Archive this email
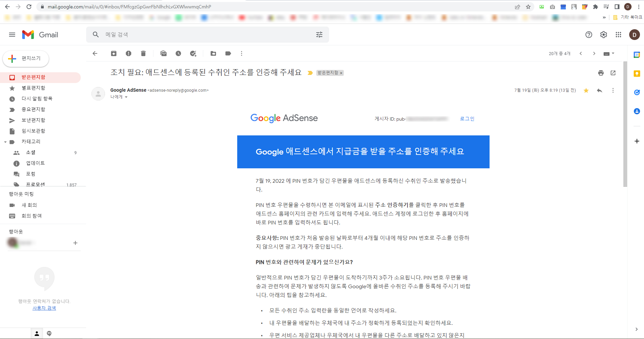Image resolution: width=644 pixels, height=339 pixels. coord(114,53)
